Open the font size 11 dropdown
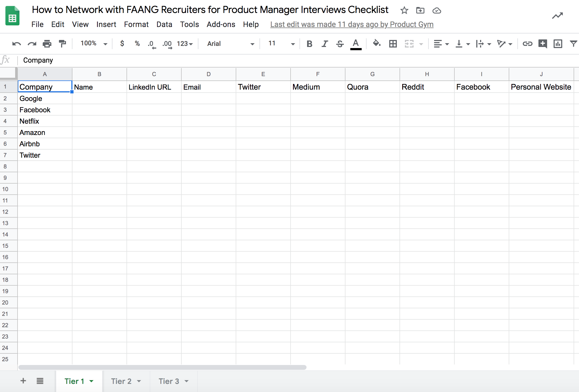579x392 pixels. click(x=281, y=44)
